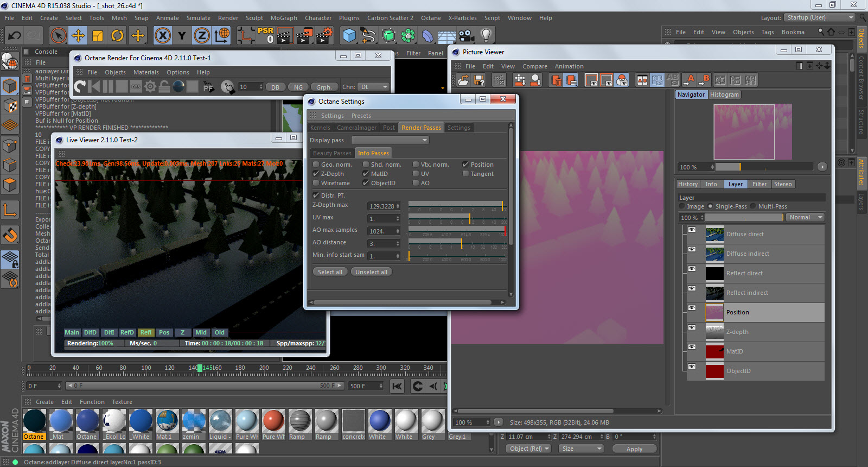Activate the Move tool
This screenshot has height=467, width=868.
pos(78,36)
